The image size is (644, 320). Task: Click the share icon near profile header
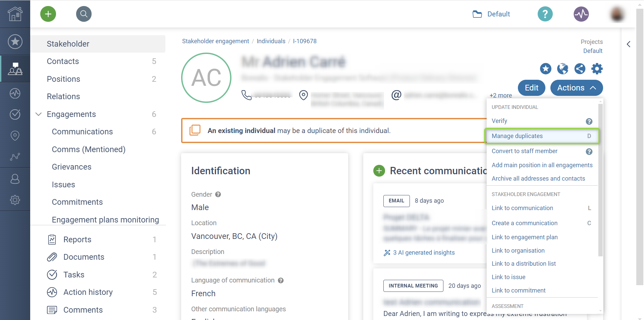click(x=580, y=69)
